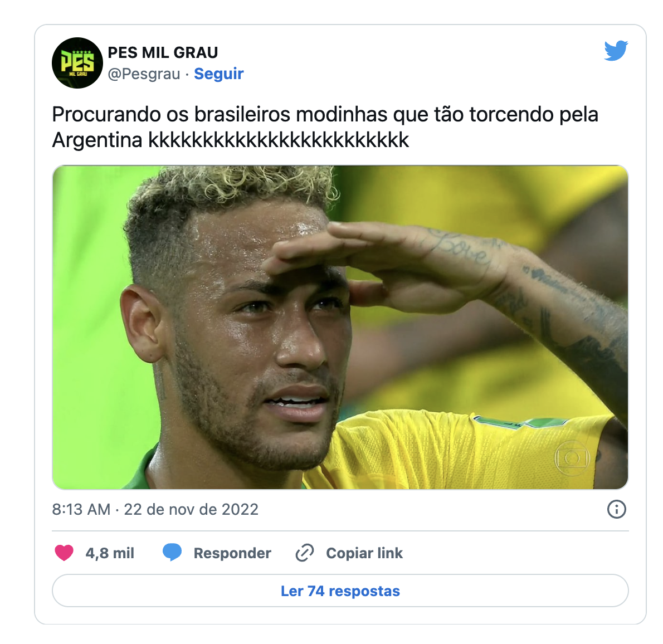Open the PES MIL GRAU profile avatar
Screen dimensions: 663x644
coord(77,63)
